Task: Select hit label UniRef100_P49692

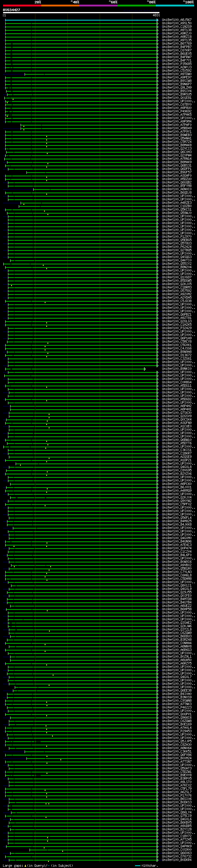Action: (177, 111)
